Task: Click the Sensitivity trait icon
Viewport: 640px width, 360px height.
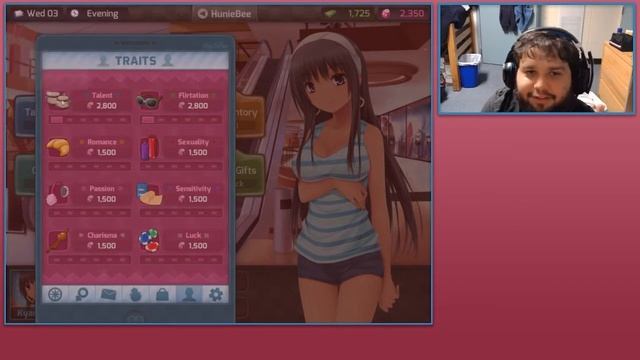Action: pyautogui.click(x=149, y=194)
